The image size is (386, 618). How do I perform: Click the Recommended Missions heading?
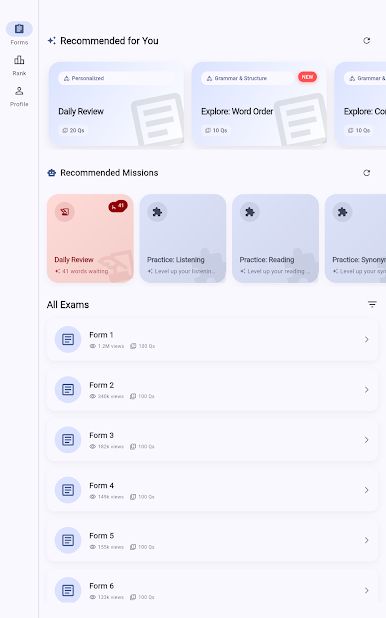point(109,173)
